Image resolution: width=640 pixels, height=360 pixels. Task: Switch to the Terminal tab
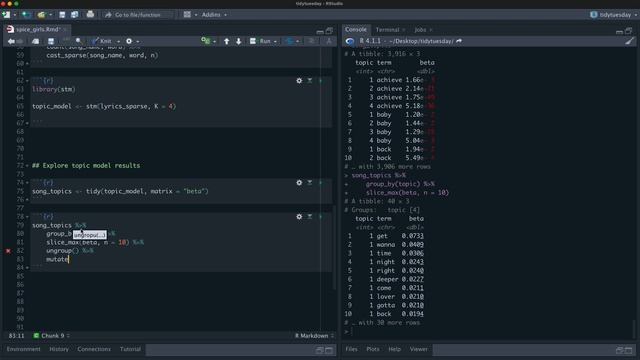[387, 30]
